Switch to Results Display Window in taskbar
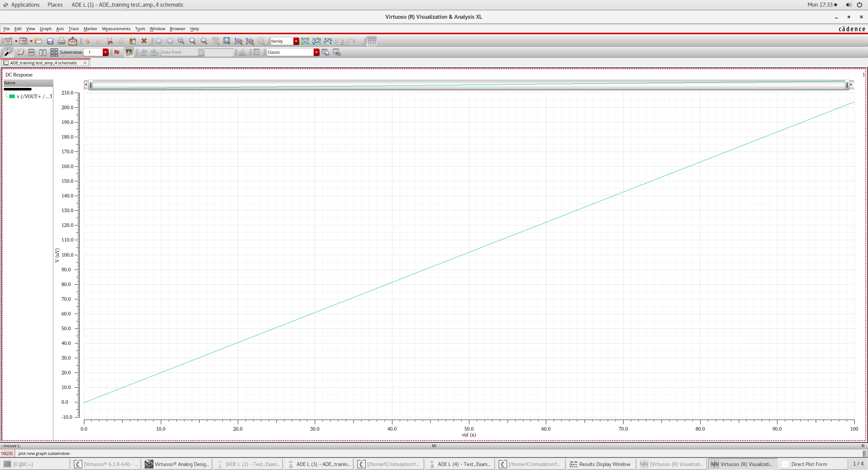This screenshot has height=470, width=868. click(600, 464)
